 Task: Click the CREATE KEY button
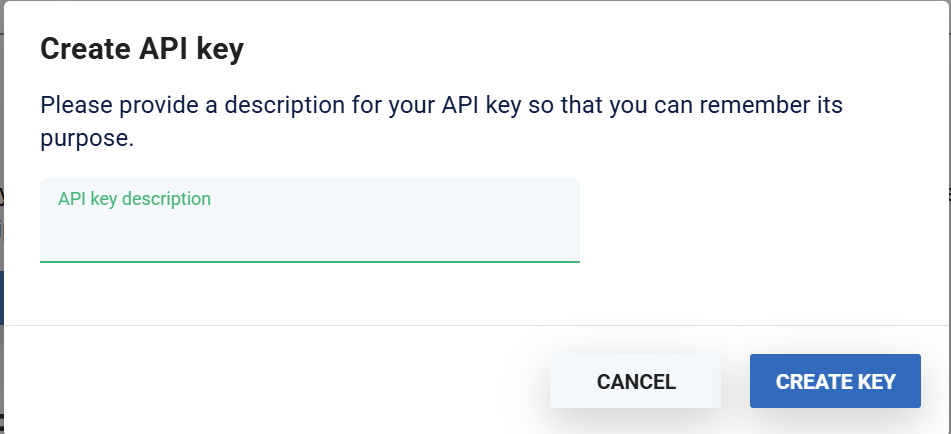(x=835, y=381)
